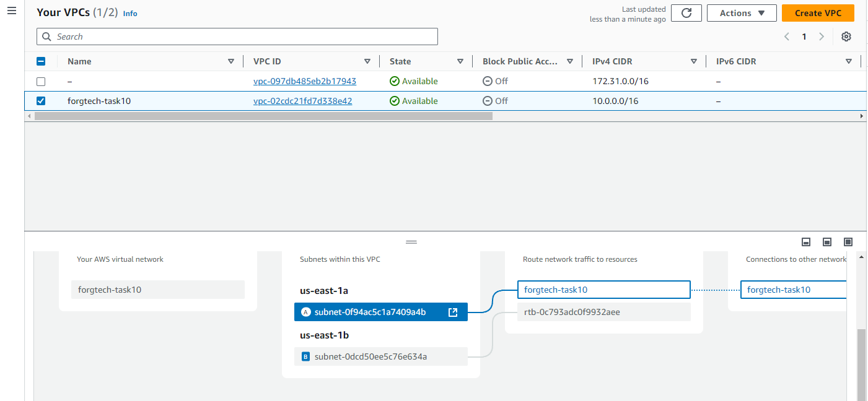The image size is (868, 401).
Task: Expand details panel to full height
Action: 848,242
